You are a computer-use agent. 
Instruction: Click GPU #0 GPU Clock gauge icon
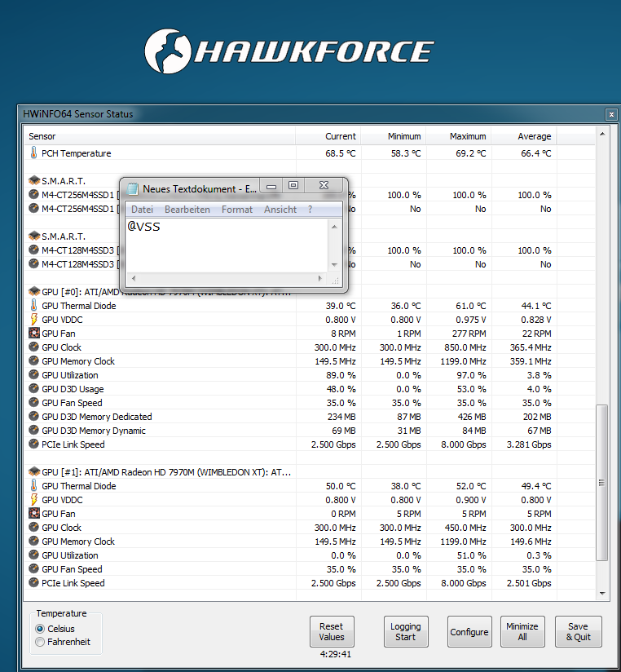tap(34, 347)
